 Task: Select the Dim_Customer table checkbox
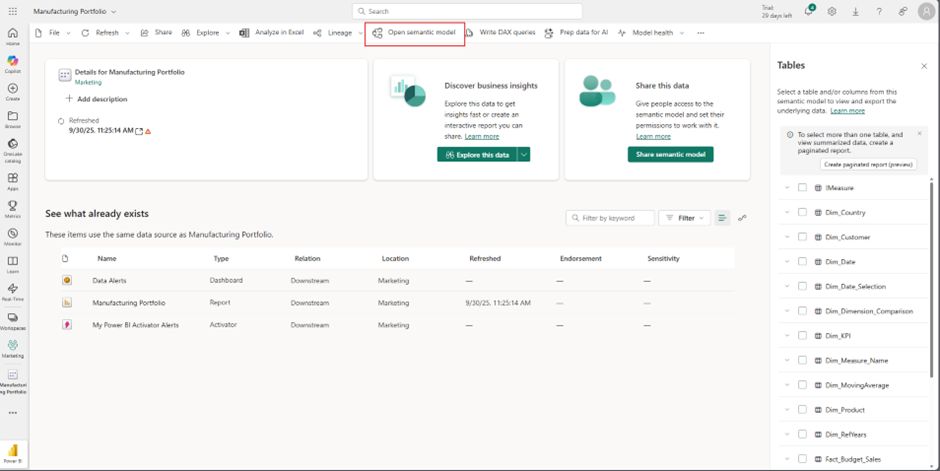tap(802, 237)
